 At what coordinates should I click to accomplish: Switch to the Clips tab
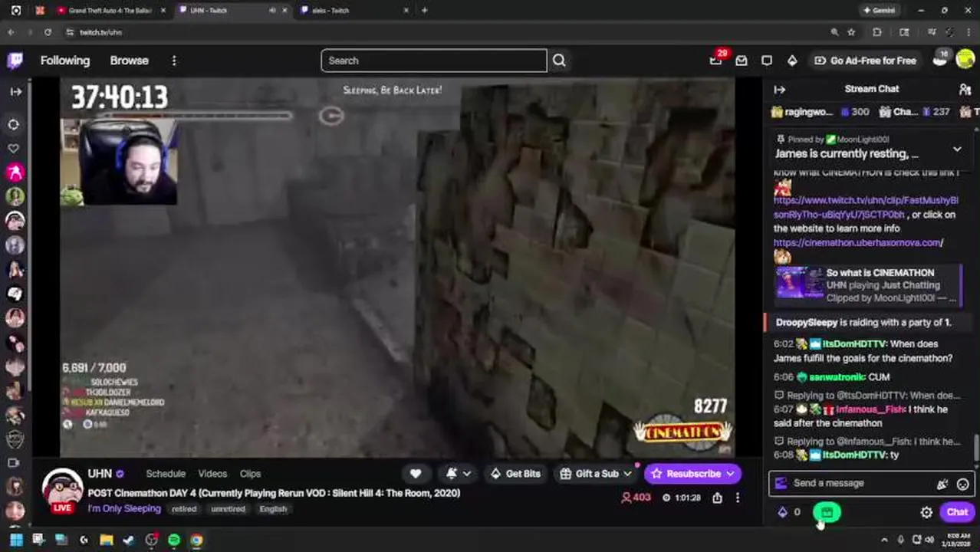250,474
